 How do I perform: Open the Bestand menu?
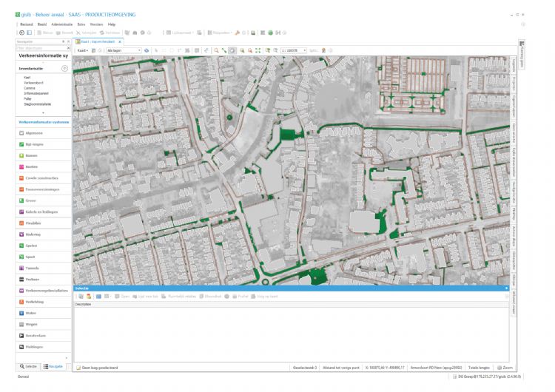25,24
